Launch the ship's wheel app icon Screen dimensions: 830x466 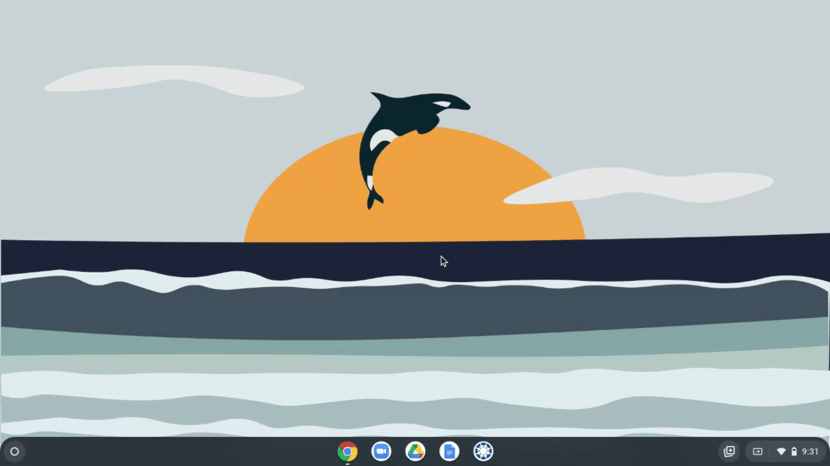click(x=483, y=452)
